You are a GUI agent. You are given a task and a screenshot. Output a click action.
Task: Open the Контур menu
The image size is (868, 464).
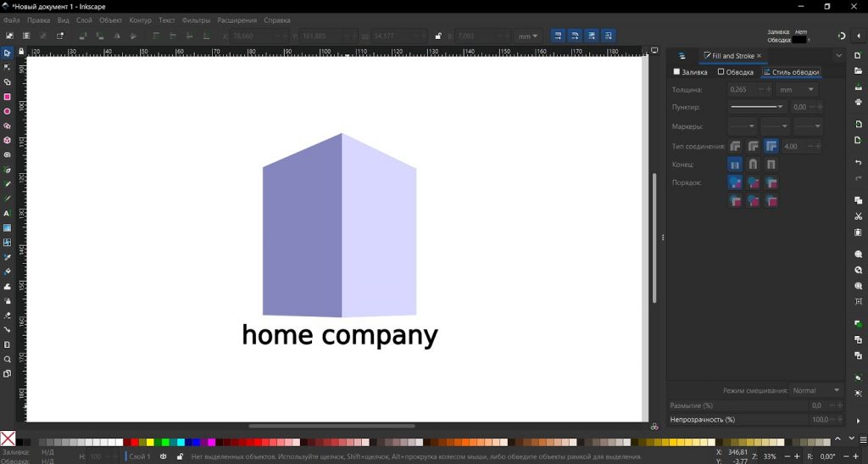[x=140, y=20]
